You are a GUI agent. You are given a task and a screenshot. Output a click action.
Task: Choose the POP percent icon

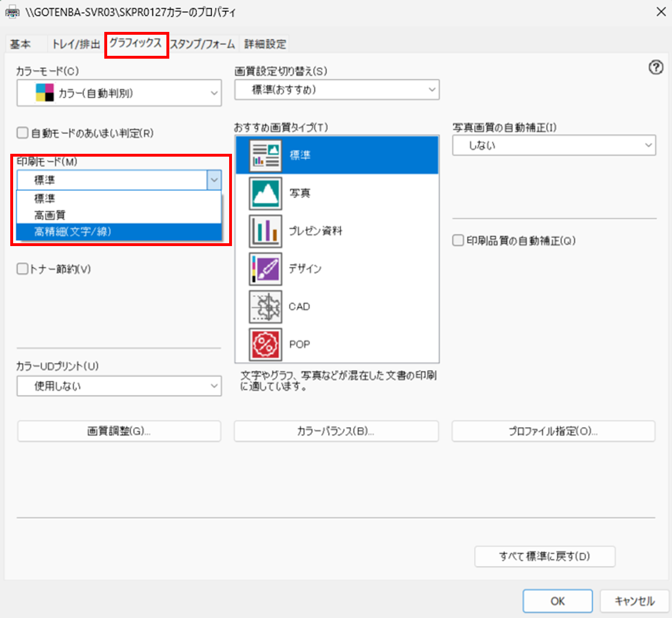[x=266, y=344]
